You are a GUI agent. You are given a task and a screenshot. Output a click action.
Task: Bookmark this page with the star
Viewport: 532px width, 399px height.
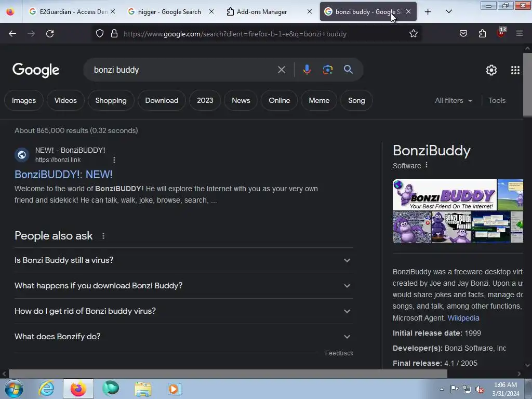413,34
